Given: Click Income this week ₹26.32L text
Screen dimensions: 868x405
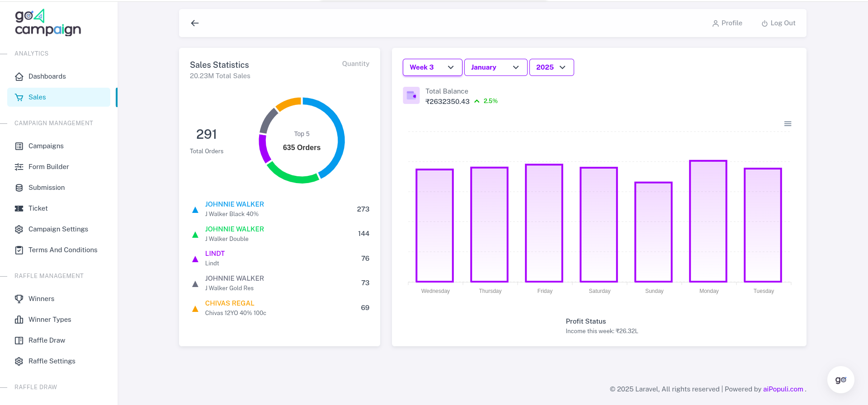Looking at the screenshot, I should [602, 331].
